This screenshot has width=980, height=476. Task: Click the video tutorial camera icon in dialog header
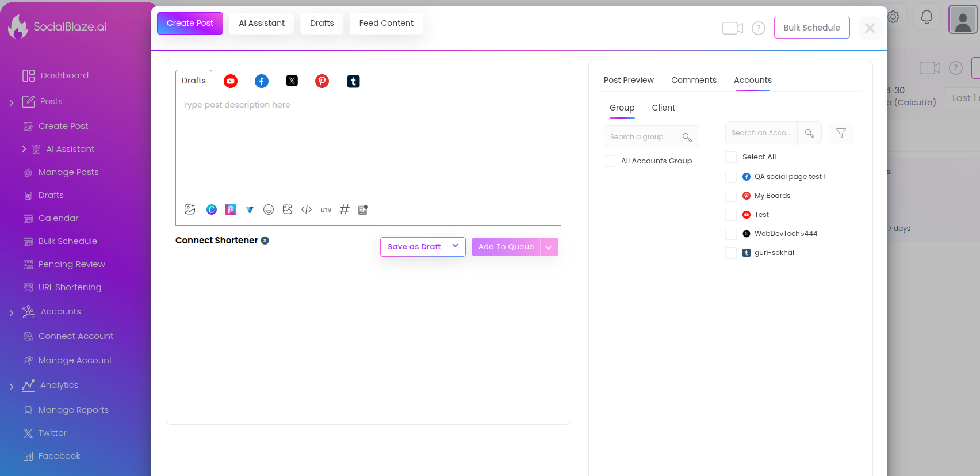click(733, 28)
